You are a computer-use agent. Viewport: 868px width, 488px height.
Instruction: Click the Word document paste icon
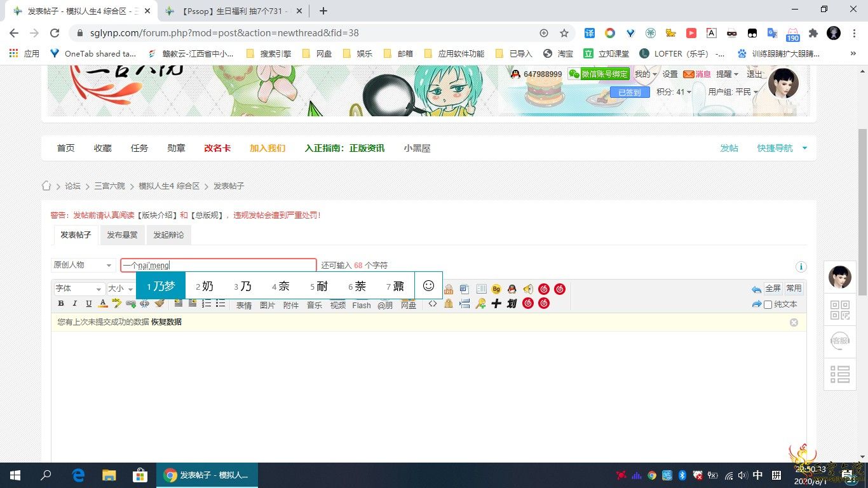point(465,289)
